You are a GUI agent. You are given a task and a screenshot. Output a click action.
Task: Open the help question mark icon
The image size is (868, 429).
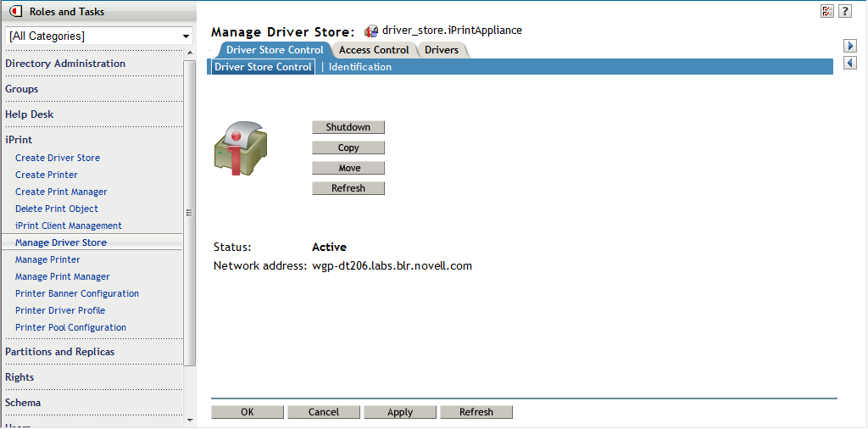coord(844,11)
